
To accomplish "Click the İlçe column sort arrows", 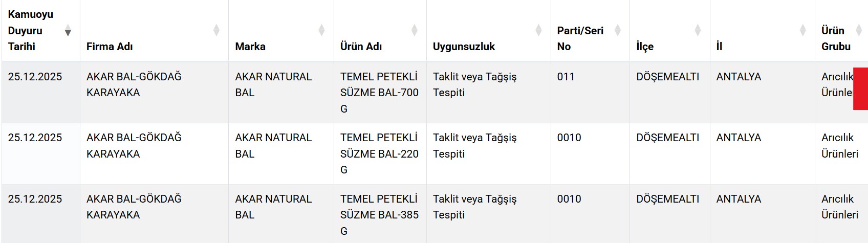I will (698, 30).
